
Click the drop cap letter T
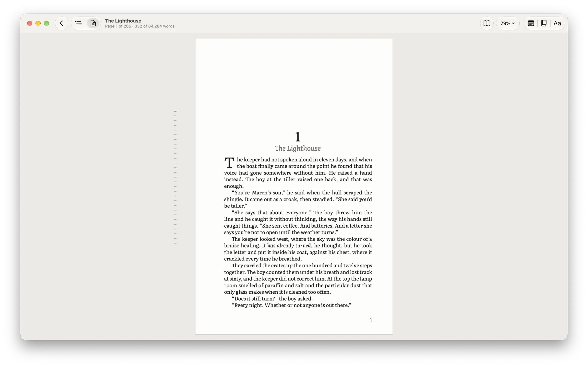[x=229, y=163]
